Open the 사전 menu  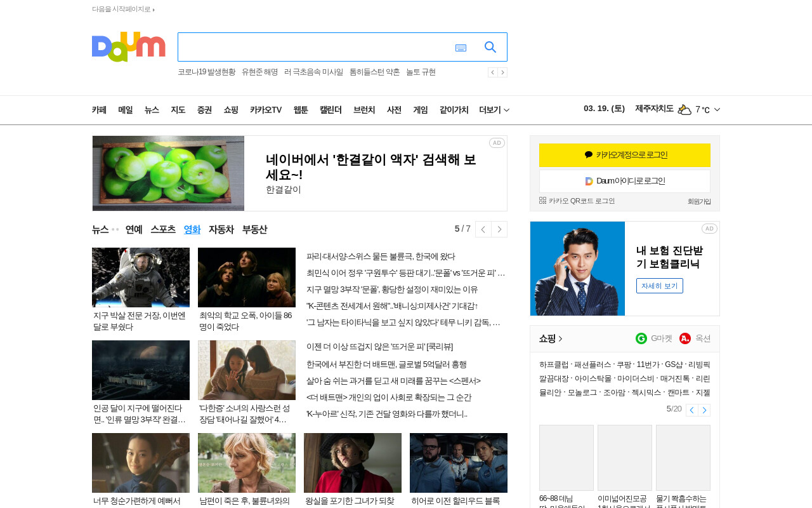(394, 110)
